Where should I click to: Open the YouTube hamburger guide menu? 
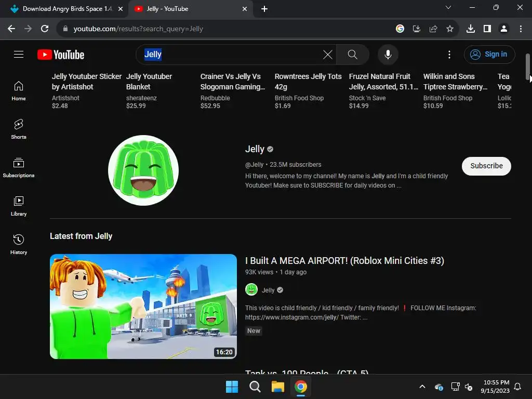(x=19, y=54)
